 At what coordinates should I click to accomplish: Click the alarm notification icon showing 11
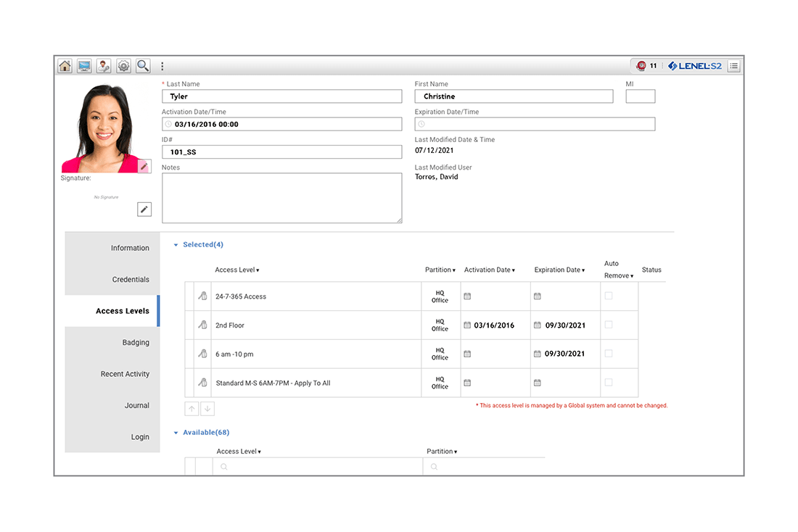click(641, 66)
